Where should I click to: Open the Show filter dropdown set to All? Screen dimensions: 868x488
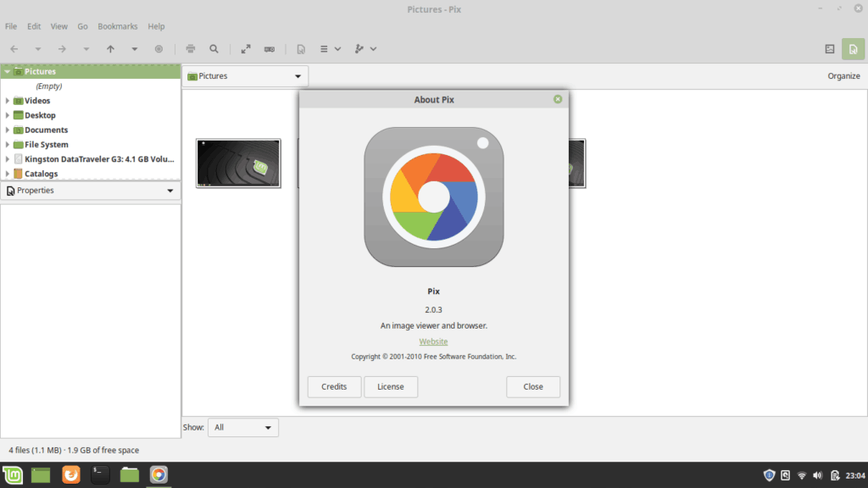pyautogui.click(x=243, y=427)
